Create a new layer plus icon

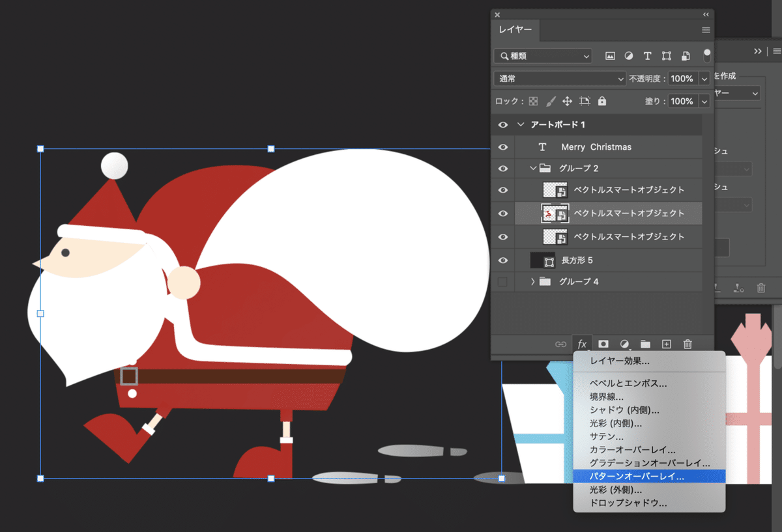click(666, 344)
